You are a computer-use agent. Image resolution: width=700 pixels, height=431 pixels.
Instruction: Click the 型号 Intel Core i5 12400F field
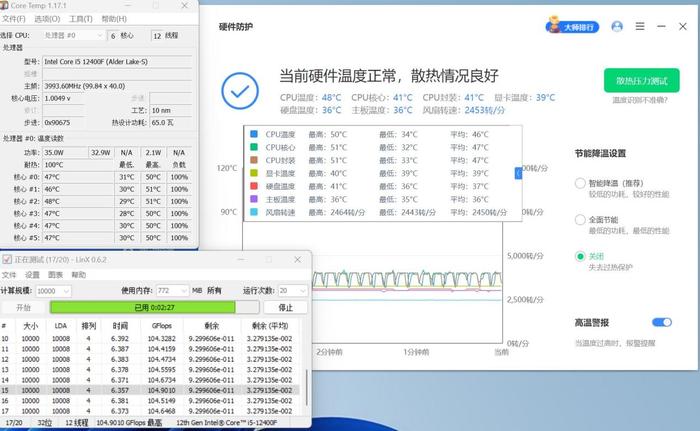(117, 62)
